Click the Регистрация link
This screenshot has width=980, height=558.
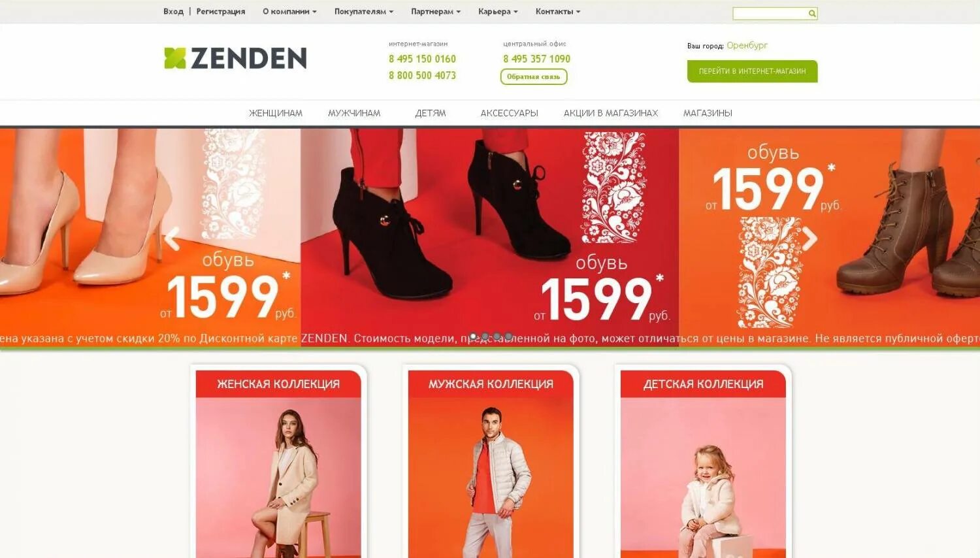point(221,11)
